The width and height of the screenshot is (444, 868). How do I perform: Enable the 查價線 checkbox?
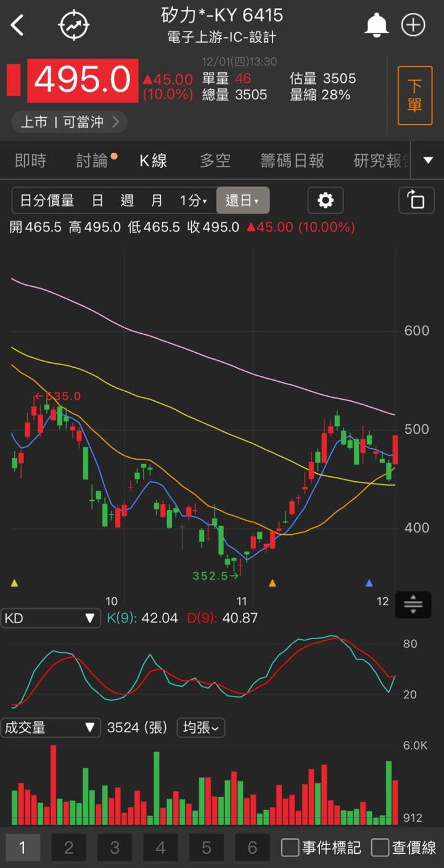coord(380,848)
